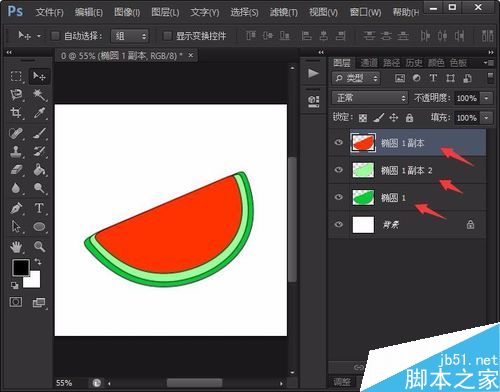Open the 不透明度 slider arrow
Screen dimensions: 500x392
(486, 98)
